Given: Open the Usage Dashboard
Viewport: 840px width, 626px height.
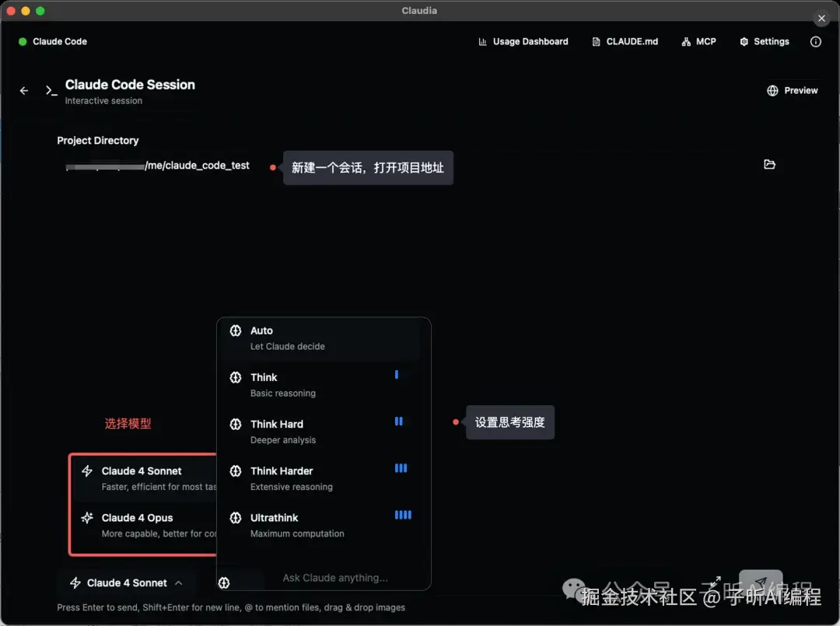Looking at the screenshot, I should pyautogui.click(x=523, y=41).
